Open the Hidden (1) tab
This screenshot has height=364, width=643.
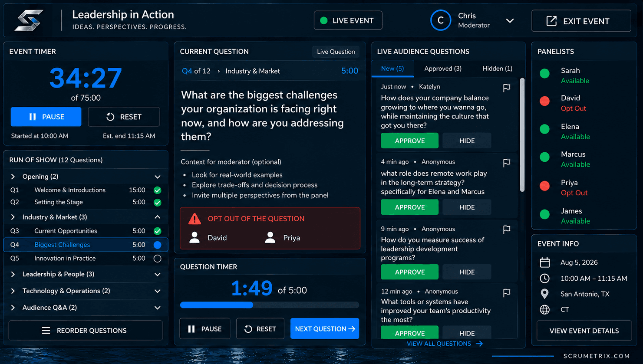(498, 69)
